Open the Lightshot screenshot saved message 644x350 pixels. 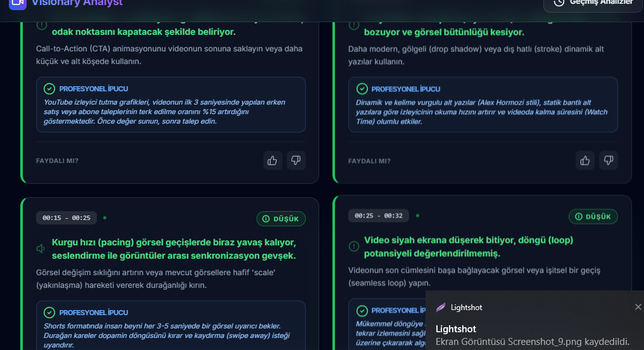533,341
